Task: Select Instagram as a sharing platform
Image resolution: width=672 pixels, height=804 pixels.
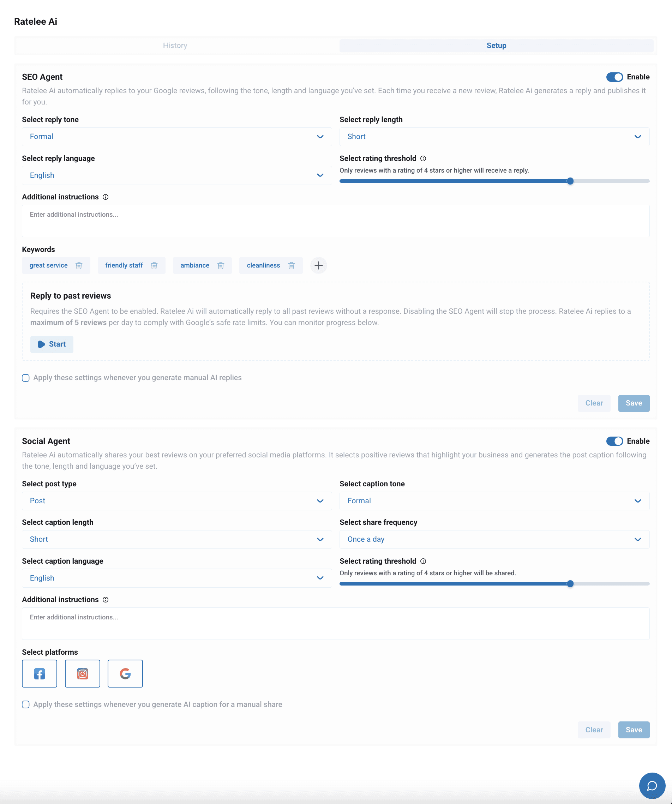Action: 82,674
